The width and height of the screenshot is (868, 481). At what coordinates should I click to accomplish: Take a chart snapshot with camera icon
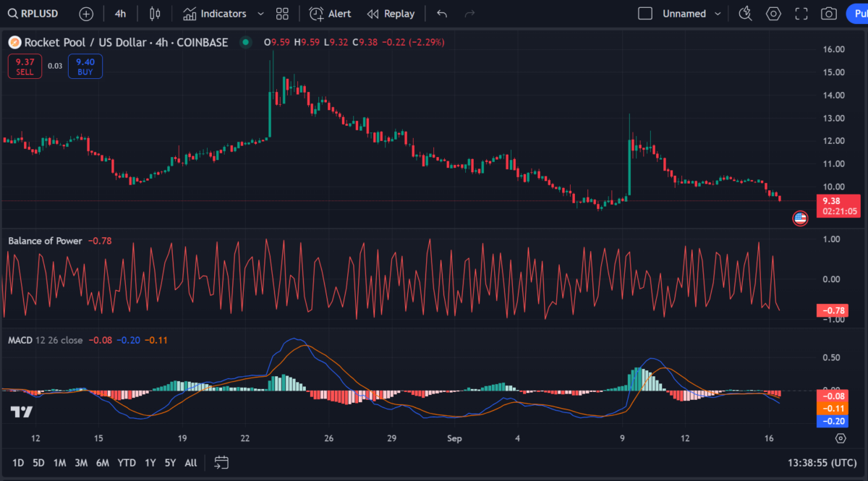pyautogui.click(x=828, y=14)
